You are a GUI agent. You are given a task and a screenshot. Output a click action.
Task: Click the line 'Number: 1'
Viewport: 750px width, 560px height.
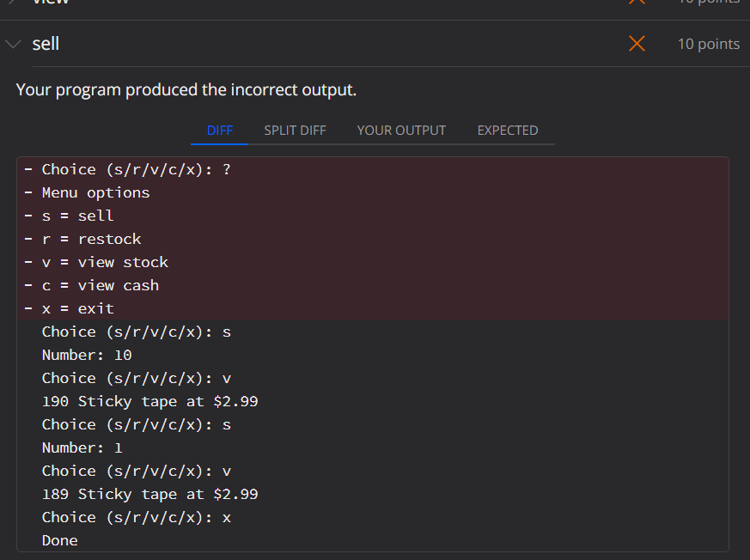82,447
